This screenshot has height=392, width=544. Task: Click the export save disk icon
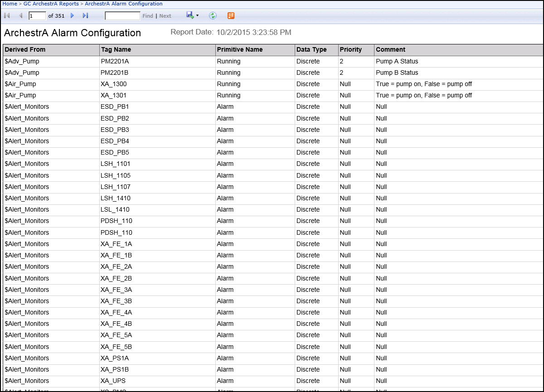(190, 15)
